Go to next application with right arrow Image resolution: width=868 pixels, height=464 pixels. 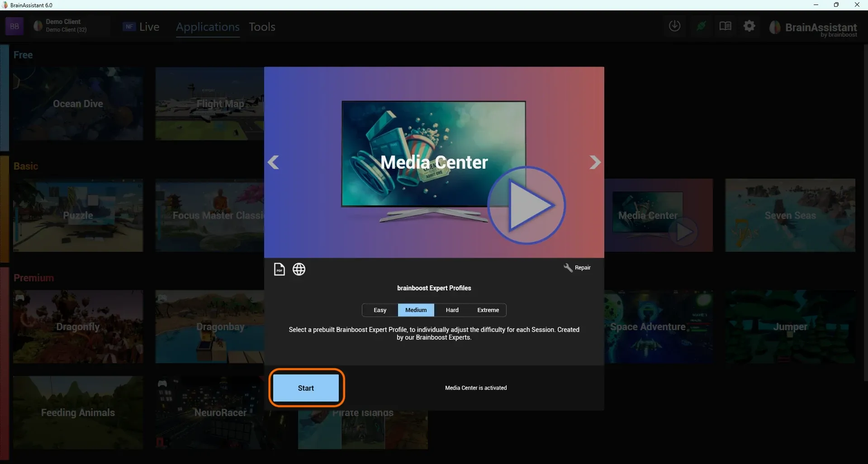click(595, 162)
